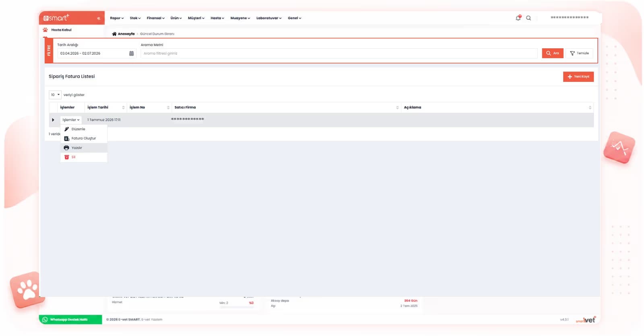Collapse the sidebar with the double-arrow icon

tap(99, 18)
